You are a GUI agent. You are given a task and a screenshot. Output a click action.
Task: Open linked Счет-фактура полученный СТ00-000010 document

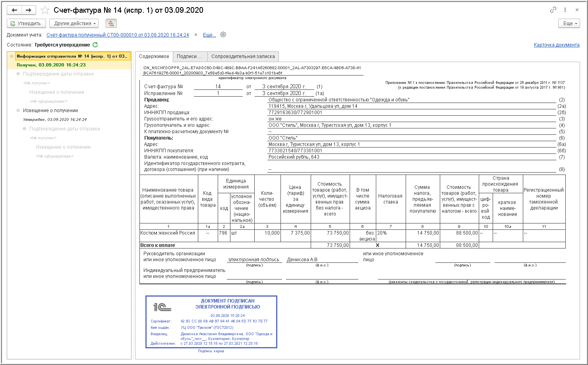tap(118, 35)
